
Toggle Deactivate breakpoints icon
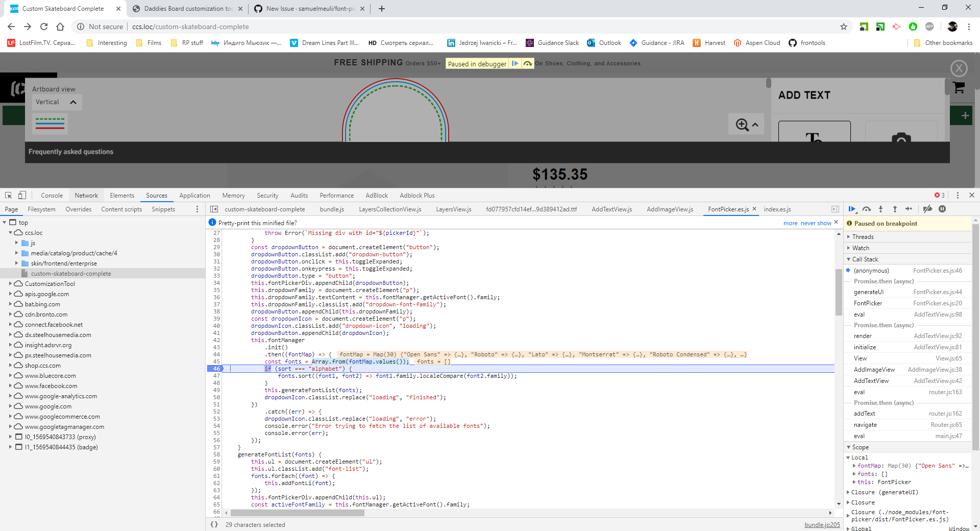(928, 209)
